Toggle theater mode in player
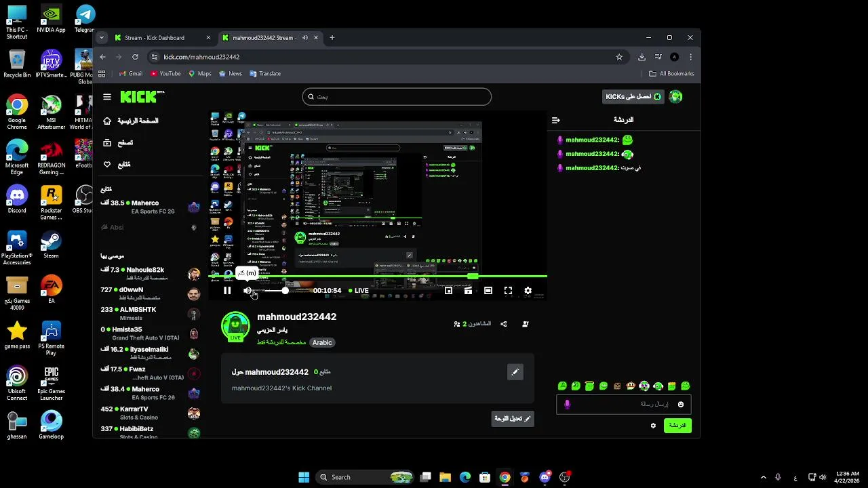This screenshot has width=868, height=488. 488,291
